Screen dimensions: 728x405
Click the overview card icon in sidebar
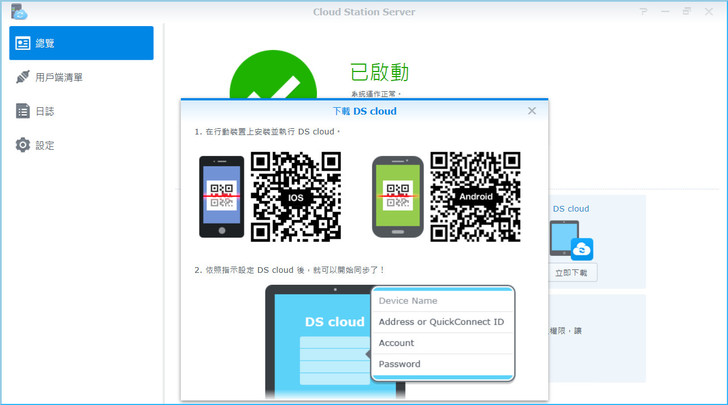pyautogui.click(x=22, y=43)
